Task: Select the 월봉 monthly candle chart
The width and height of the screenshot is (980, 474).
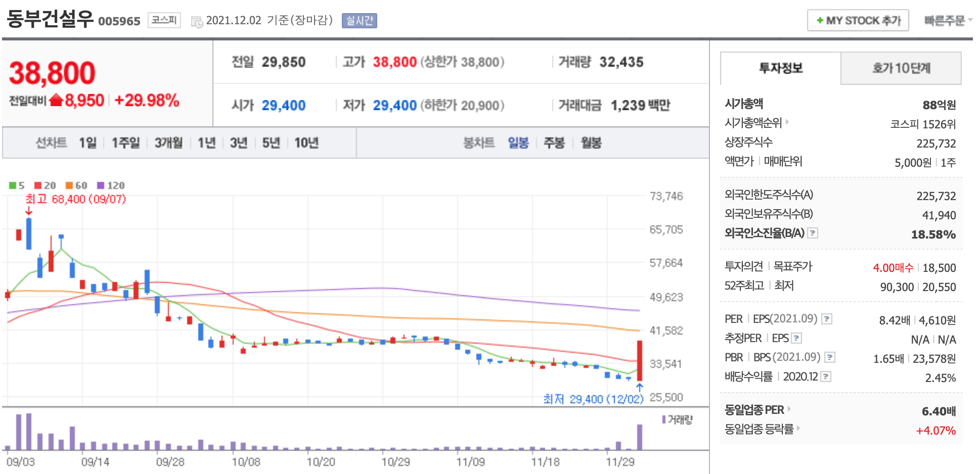Action: (591, 143)
